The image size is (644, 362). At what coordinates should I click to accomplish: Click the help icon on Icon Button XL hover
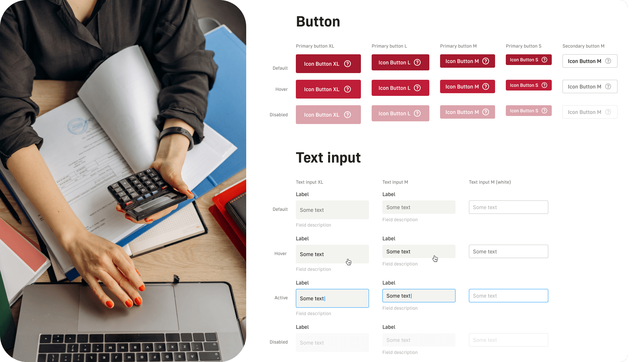tap(348, 89)
